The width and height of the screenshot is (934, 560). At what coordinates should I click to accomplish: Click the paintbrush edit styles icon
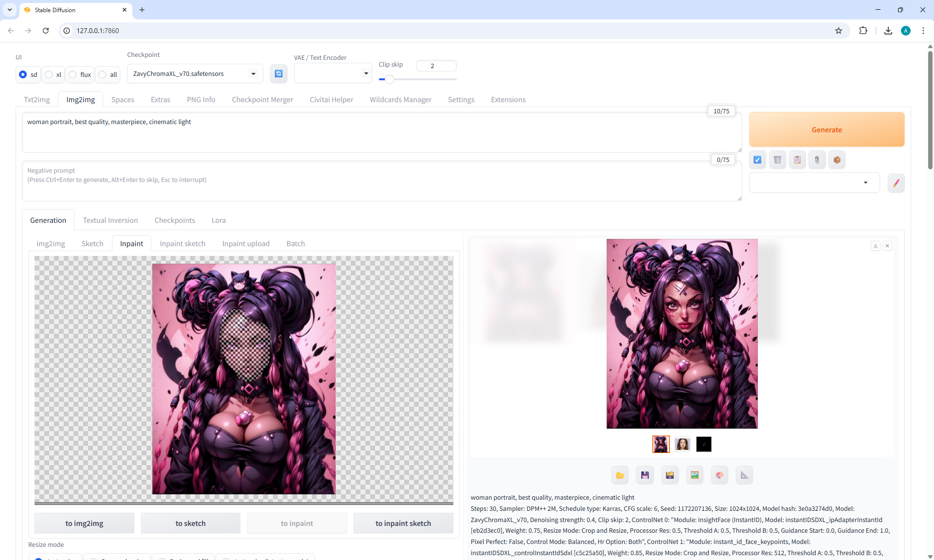point(896,183)
